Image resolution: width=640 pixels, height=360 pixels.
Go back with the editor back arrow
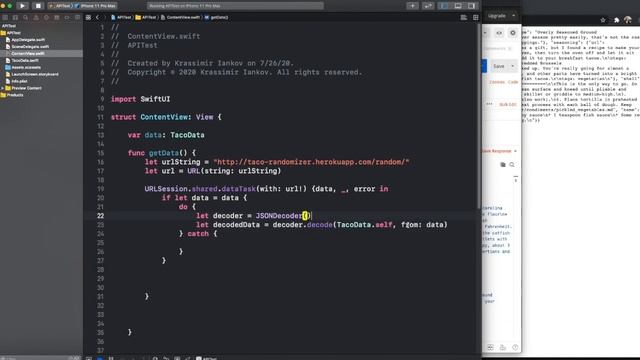[97, 18]
